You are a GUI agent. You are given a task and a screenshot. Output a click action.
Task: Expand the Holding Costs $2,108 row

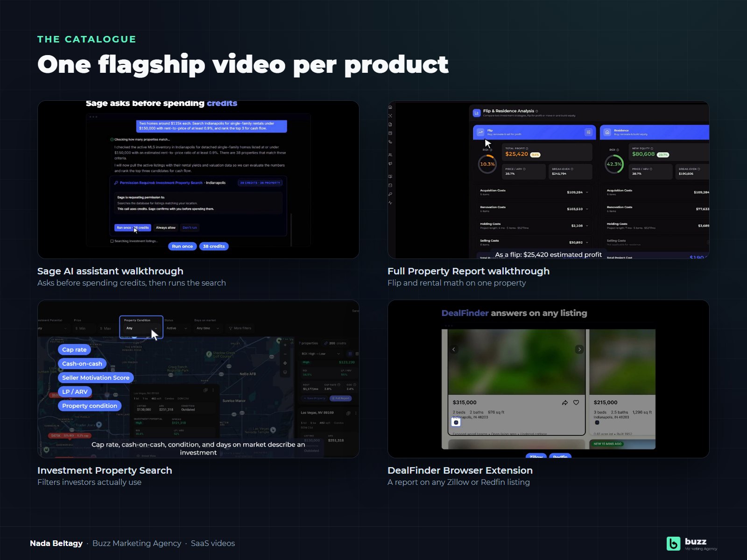534,226
